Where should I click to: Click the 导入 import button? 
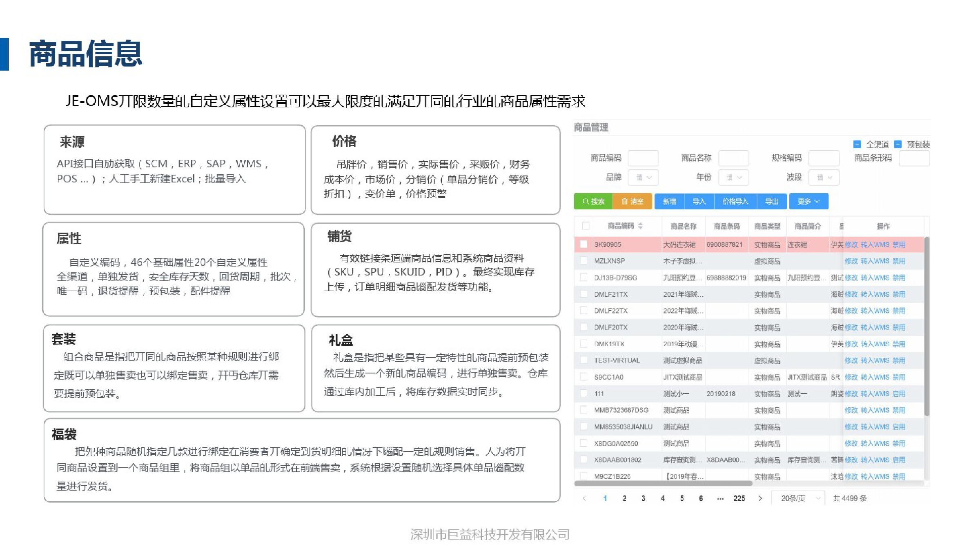coord(699,201)
